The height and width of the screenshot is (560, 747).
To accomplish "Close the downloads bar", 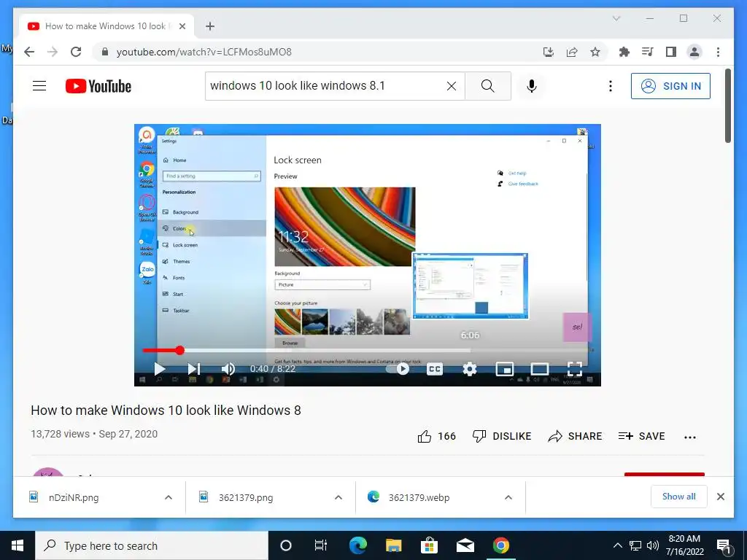I will (x=720, y=497).
